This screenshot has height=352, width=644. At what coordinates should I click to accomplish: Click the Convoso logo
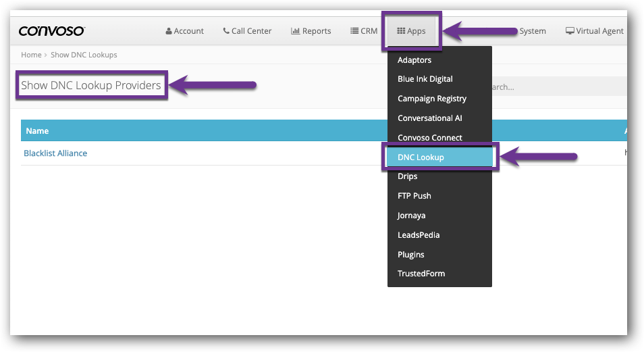[x=52, y=31]
